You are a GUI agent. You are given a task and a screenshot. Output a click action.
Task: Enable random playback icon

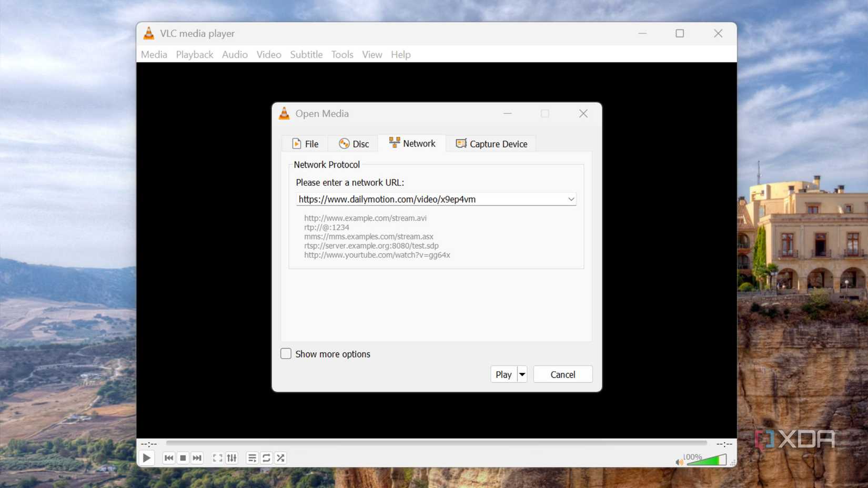click(x=280, y=457)
